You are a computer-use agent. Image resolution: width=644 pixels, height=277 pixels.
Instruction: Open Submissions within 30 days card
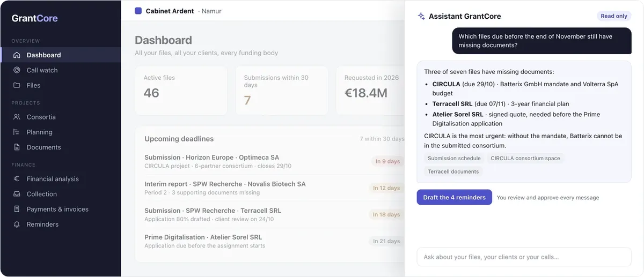pyautogui.click(x=281, y=91)
